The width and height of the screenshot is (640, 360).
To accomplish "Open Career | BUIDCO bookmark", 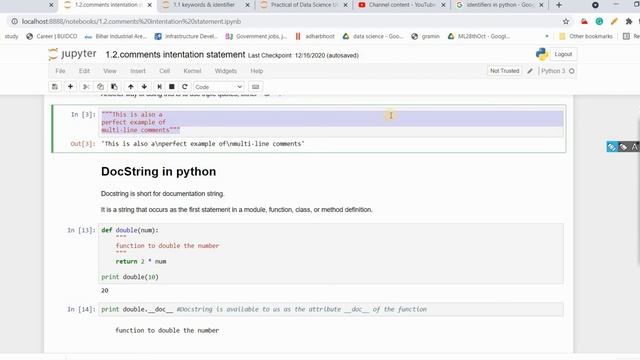I will (x=52, y=36).
